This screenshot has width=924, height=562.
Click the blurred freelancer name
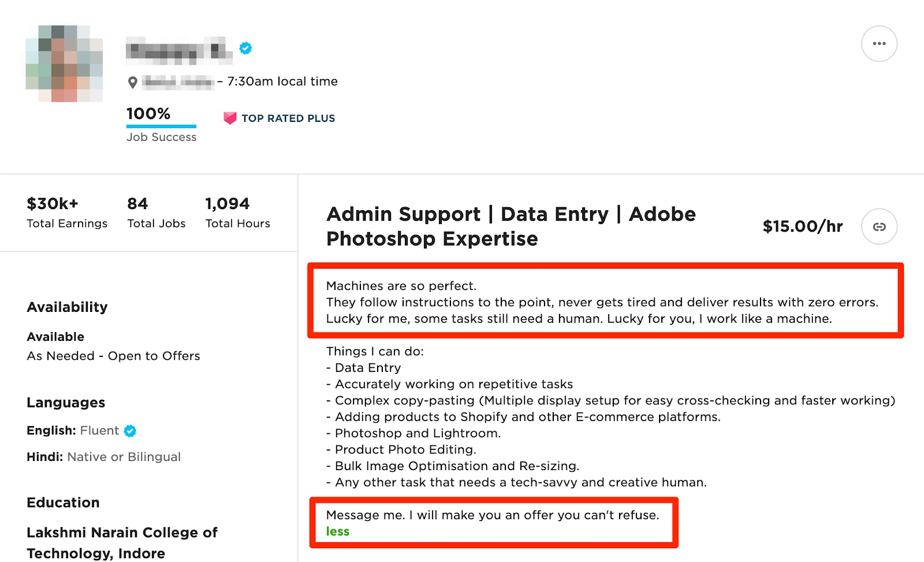(179, 50)
